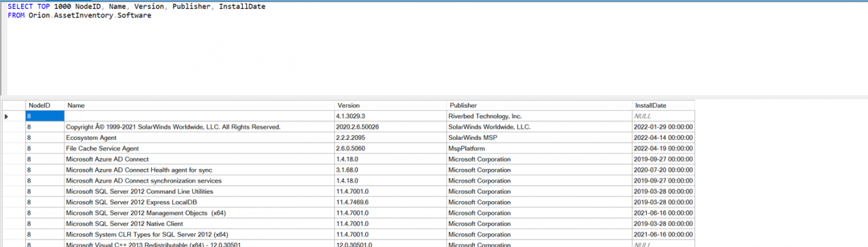Select version cell '11.4.7469.6'

[391, 202]
